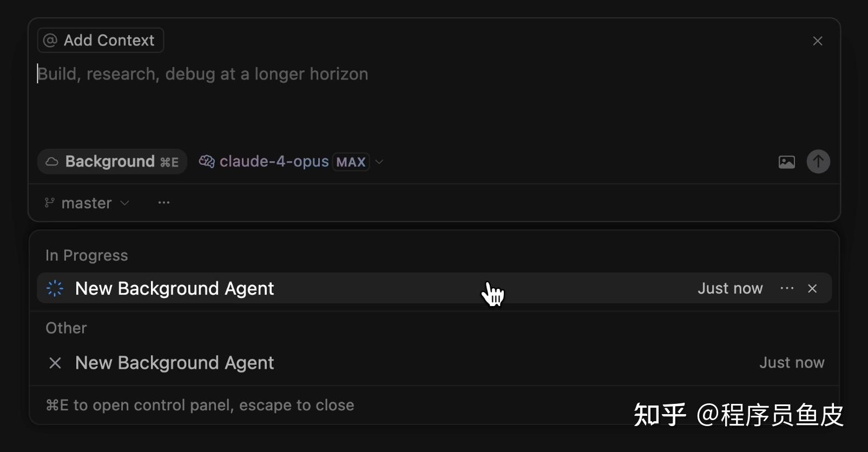Open more options beside master branch
This screenshot has height=452, width=868.
163,203
